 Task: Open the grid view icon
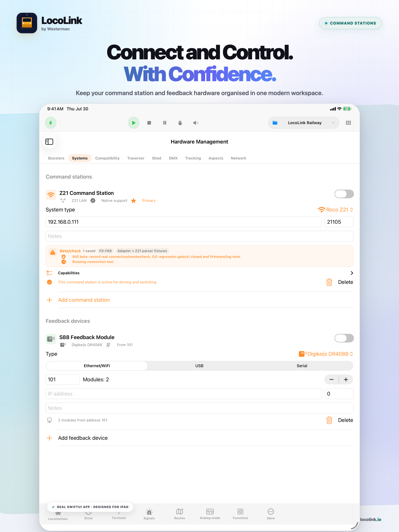pos(348,123)
